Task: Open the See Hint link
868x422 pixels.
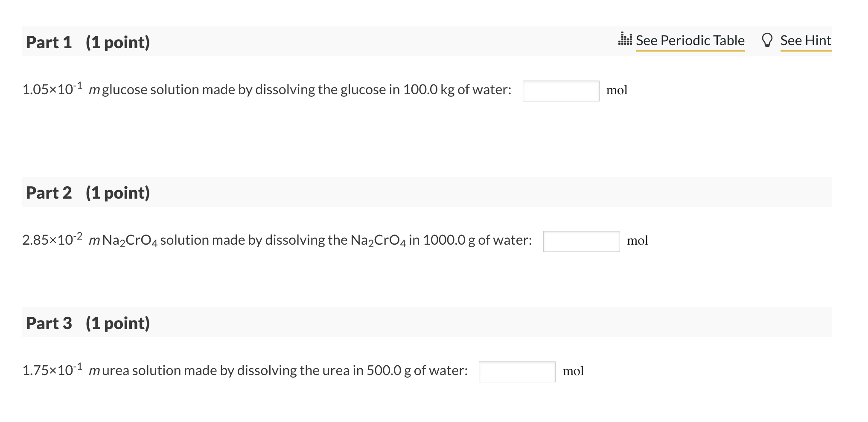Action: [x=805, y=40]
